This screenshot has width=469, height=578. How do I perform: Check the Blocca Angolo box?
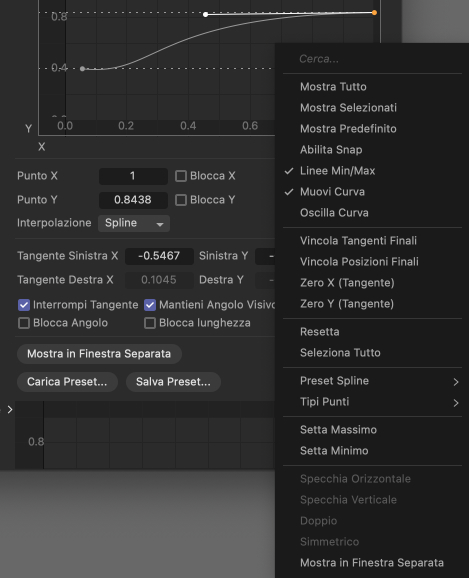click(x=24, y=323)
